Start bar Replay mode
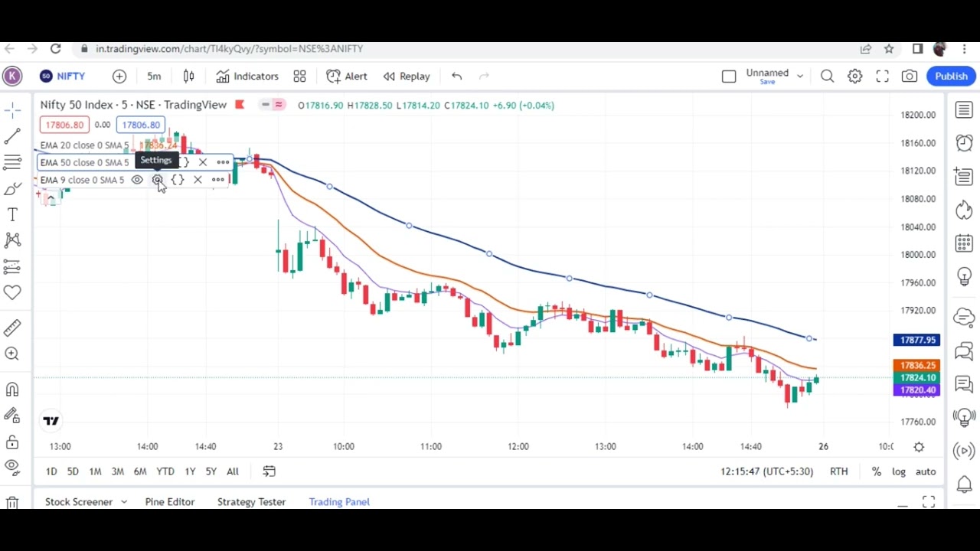 coord(407,76)
